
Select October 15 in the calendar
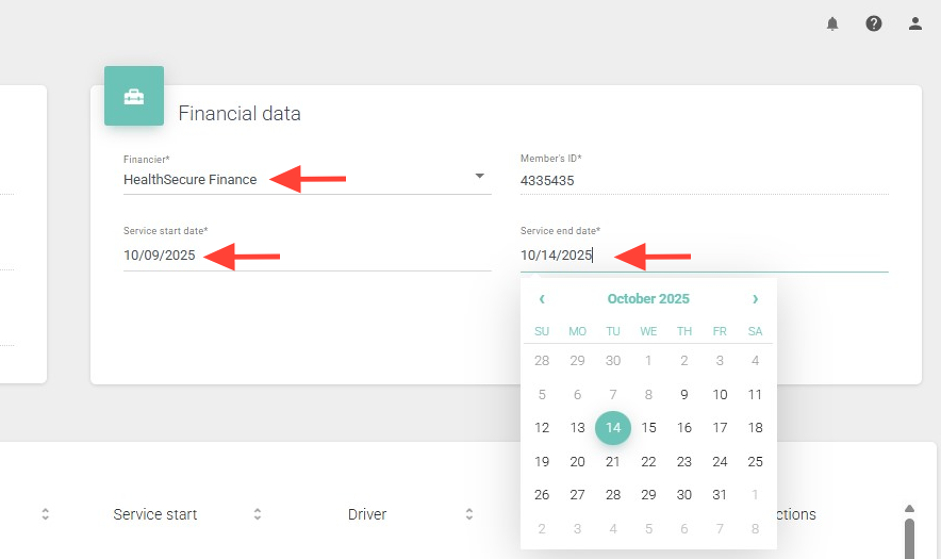tap(649, 428)
